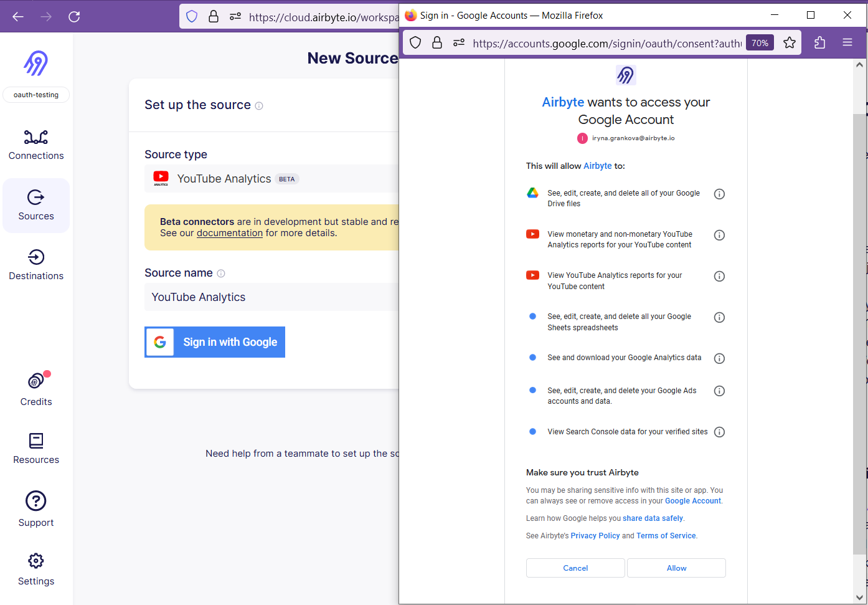Open Settings using the gear icon
This screenshot has height=605, width=868.
point(35,568)
